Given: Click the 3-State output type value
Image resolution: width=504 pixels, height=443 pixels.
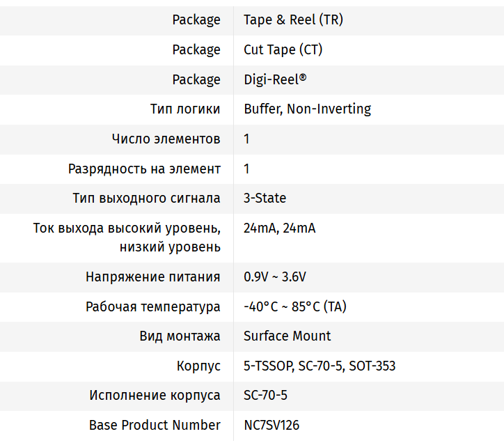Looking at the screenshot, I should (265, 199).
